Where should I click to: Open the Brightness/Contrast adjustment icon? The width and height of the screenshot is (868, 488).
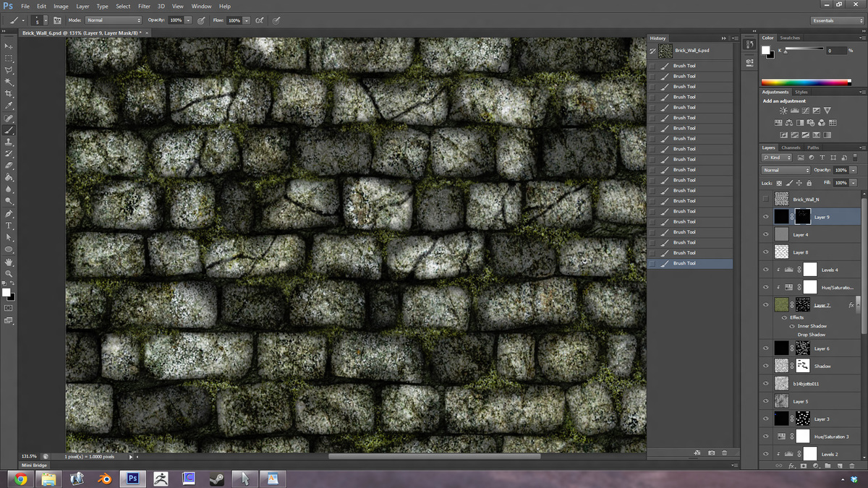tap(783, 110)
